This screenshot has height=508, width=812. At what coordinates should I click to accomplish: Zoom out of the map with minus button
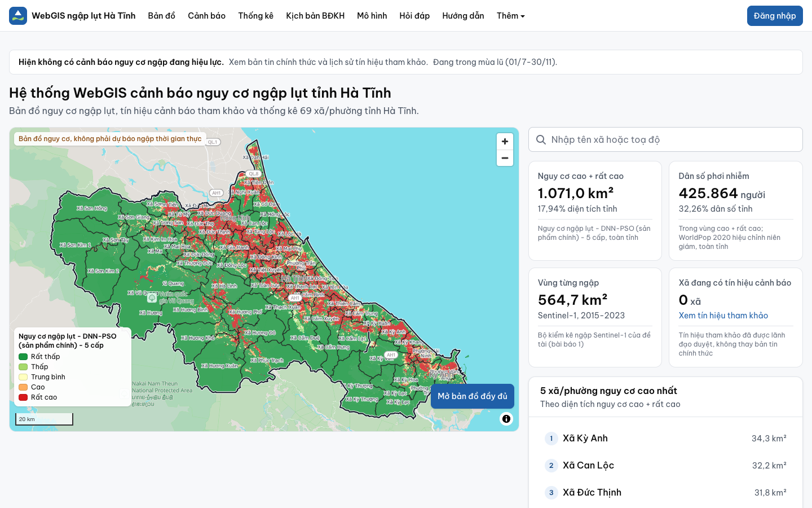point(505,158)
